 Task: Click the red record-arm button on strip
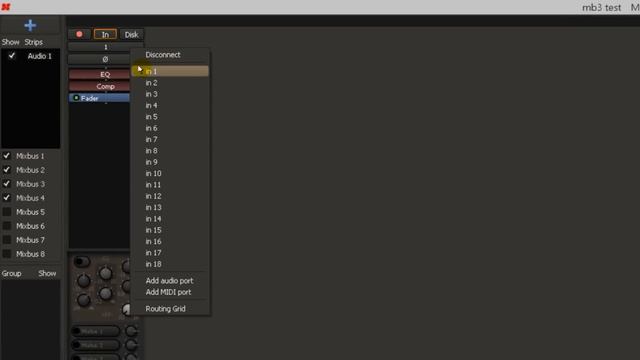(79, 34)
